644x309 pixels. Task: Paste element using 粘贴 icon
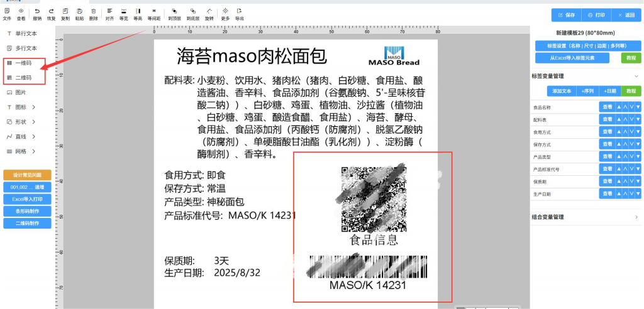point(79,14)
